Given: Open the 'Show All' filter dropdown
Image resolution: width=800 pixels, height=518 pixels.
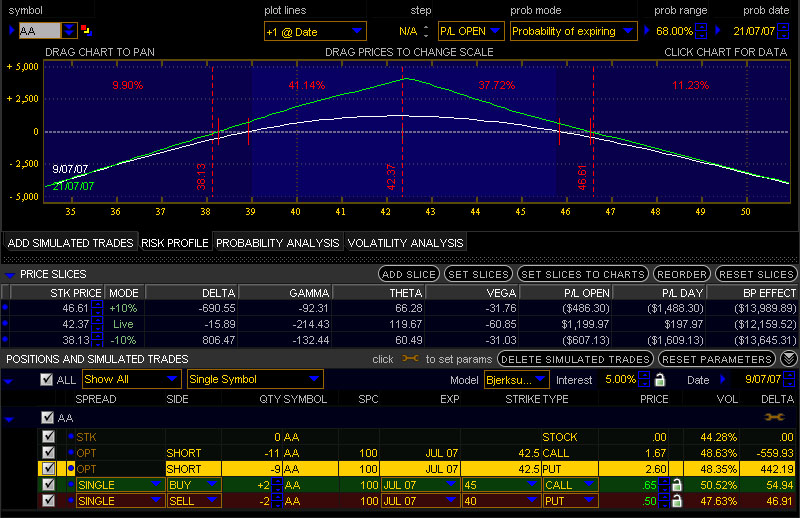Looking at the screenshot, I should point(130,380).
